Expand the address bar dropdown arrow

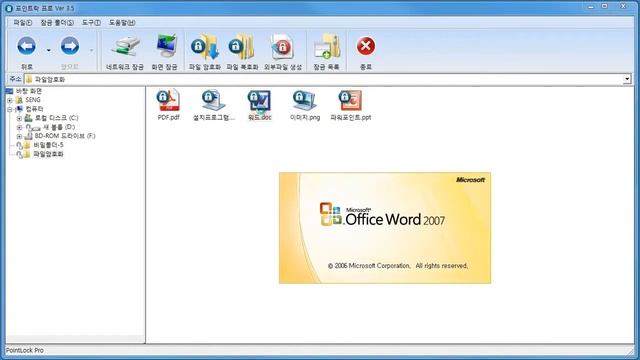tap(627, 79)
